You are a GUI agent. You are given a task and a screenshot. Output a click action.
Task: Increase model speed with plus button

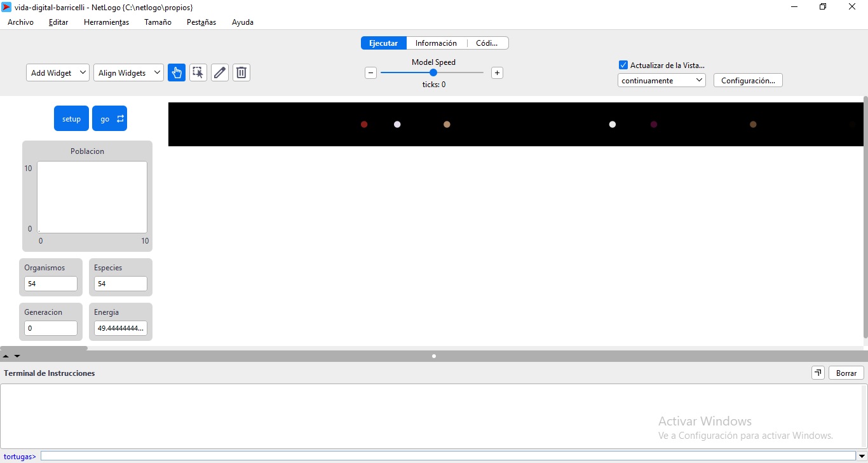pos(497,73)
